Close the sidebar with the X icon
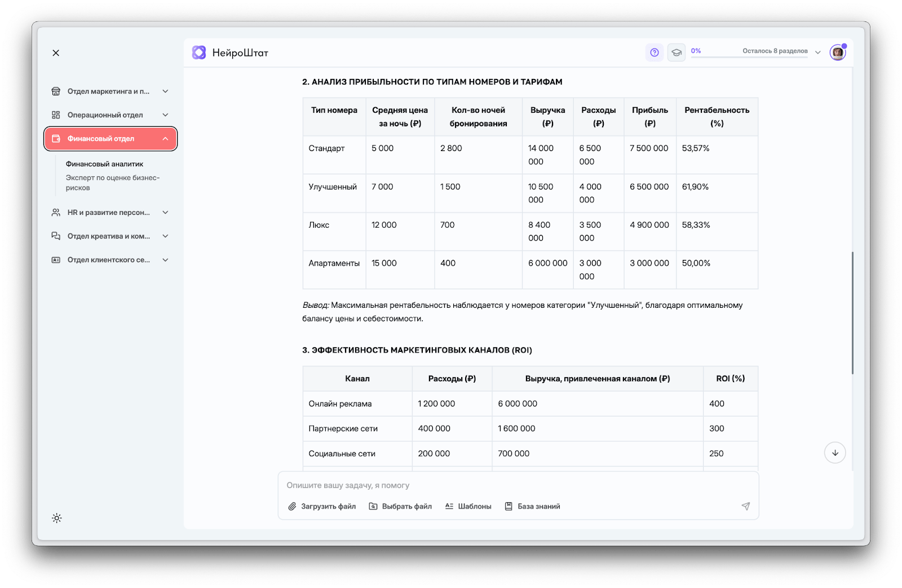The image size is (902, 588). click(56, 53)
